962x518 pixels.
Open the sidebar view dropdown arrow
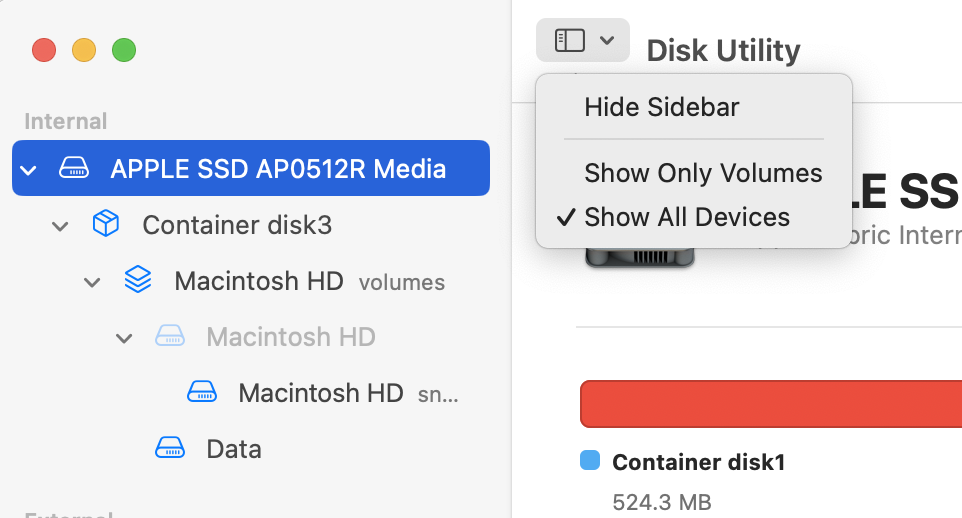(607, 41)
